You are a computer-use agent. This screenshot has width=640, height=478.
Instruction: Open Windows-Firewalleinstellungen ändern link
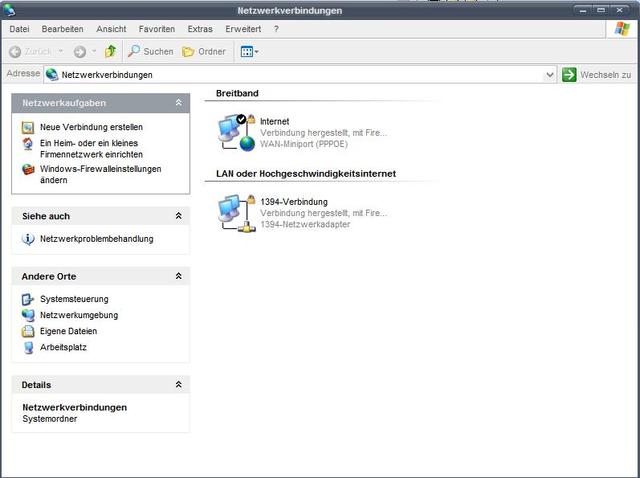(100, 174)
